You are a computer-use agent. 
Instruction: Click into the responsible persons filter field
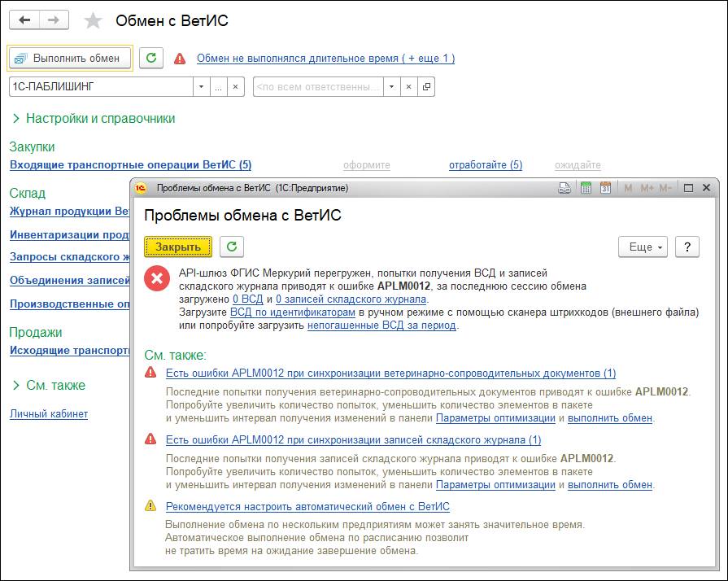(318, 87)
